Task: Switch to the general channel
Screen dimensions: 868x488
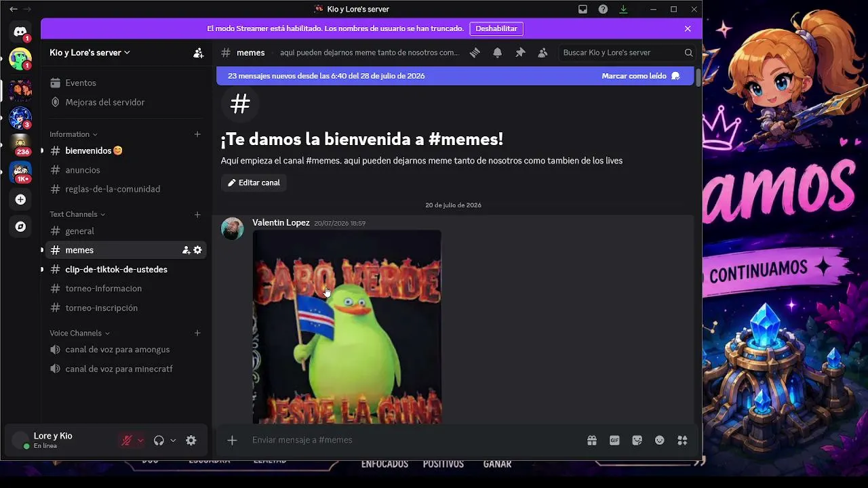Action: [x=126, y=231]
